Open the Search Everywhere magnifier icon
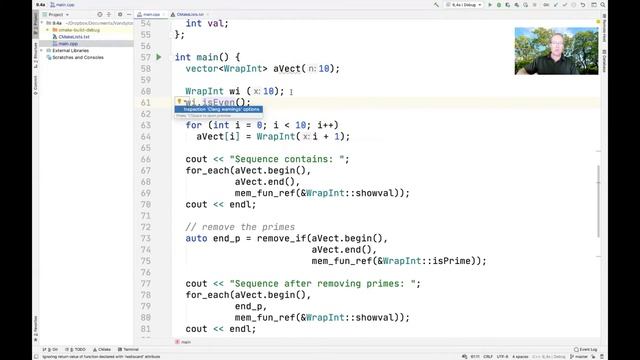This screenshot has width=640, height=360. pos(602,5)
